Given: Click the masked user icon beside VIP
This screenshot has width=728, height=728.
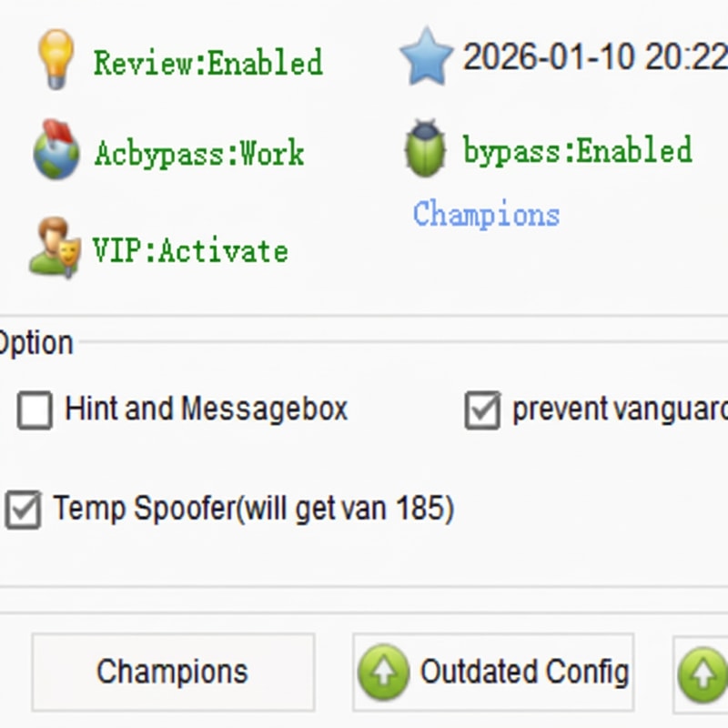Looking at the screenshot, I should click(x=55, y=247).
